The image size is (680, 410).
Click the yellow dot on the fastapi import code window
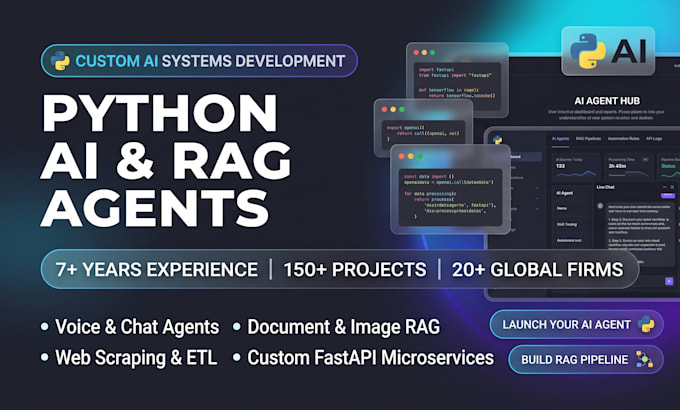425,52
